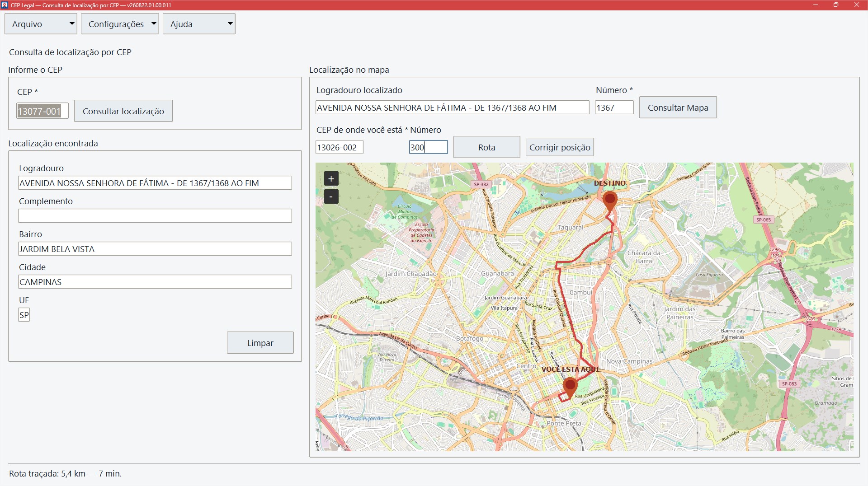Click the Corrigir posição button
Viewport: 868px width, 486px height.
point(560,147)
